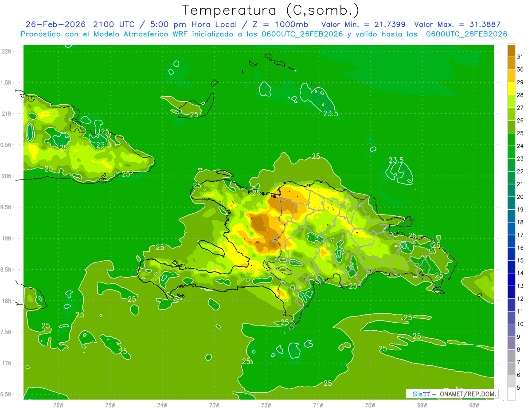Click the '0600UTC_28FEB2026' valid-until time
The height and width of the screenshot is (411, 532).
coord(466,34)
